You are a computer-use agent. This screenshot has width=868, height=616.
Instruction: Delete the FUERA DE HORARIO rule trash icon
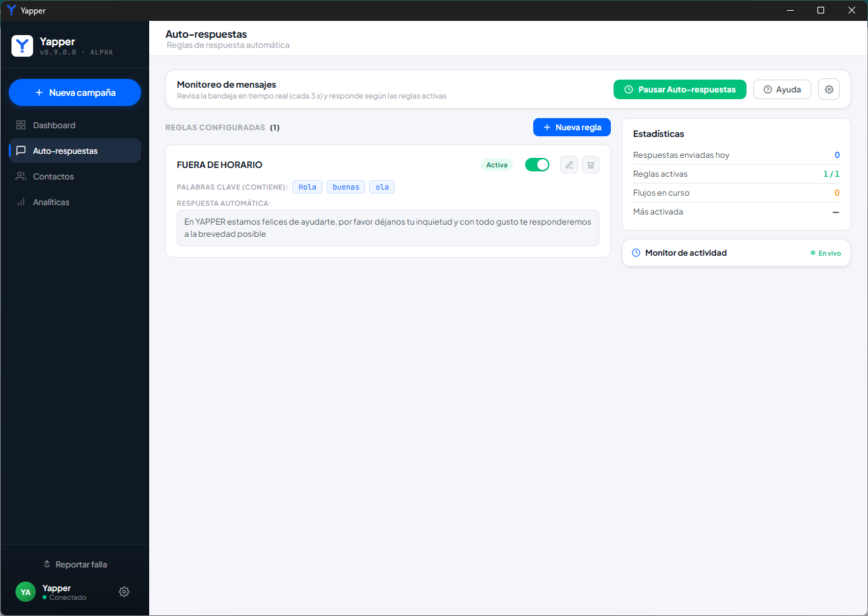point(591,165)
